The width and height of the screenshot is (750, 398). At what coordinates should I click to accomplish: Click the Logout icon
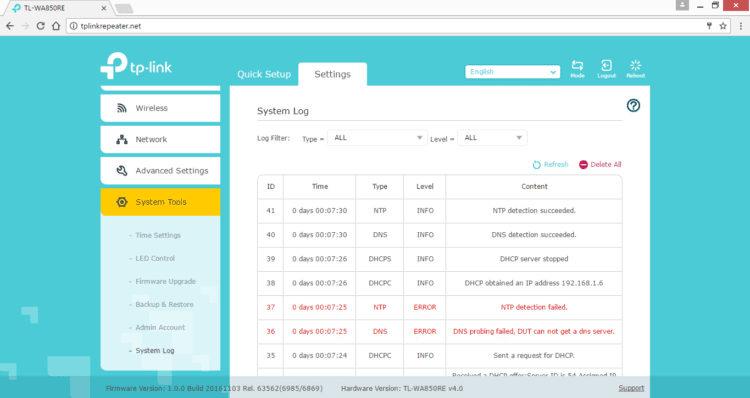point(606,66)
